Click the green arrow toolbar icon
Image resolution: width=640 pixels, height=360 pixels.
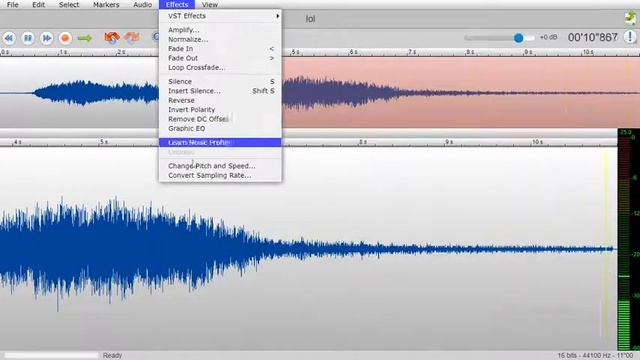pos(84,38)
